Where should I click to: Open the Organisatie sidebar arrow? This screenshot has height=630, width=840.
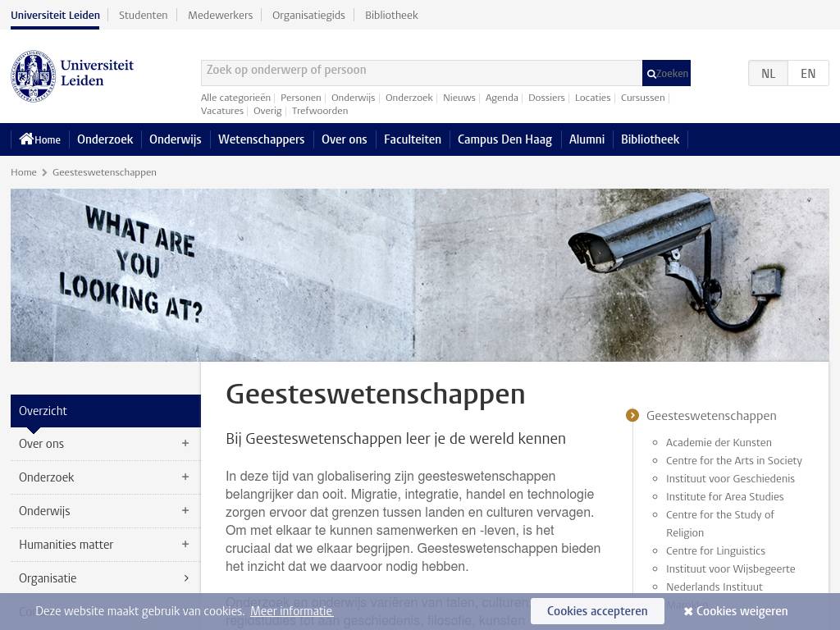point(186,578)
